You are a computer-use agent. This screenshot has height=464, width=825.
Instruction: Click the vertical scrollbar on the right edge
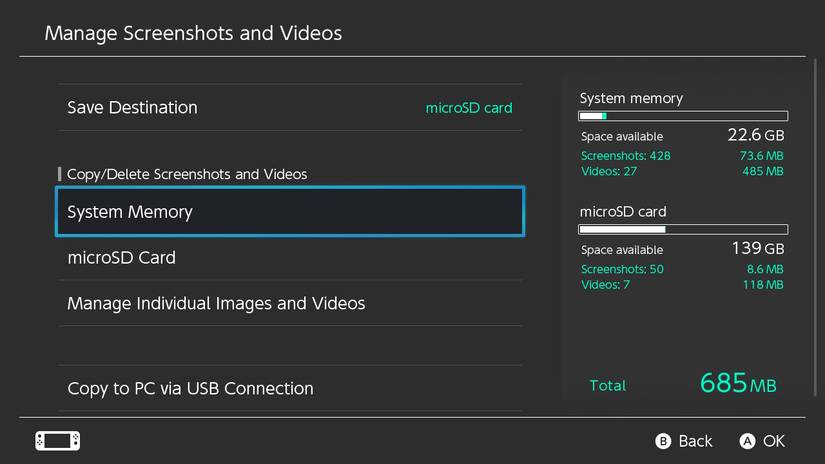[x=815, y=227]
